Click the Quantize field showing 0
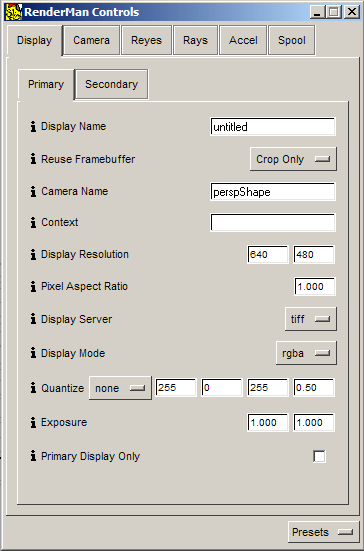This screenshot has height=551, width=364. coord(222,388)
